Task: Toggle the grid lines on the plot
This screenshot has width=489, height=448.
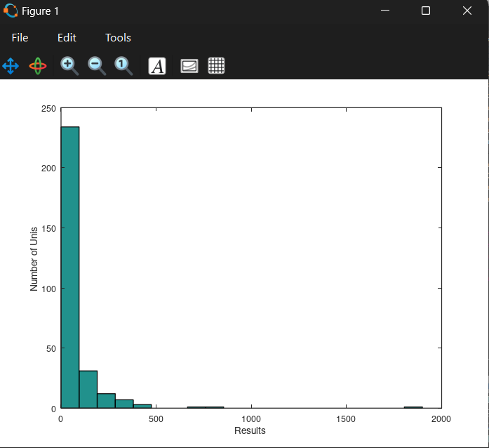Action: click(216, 66)
